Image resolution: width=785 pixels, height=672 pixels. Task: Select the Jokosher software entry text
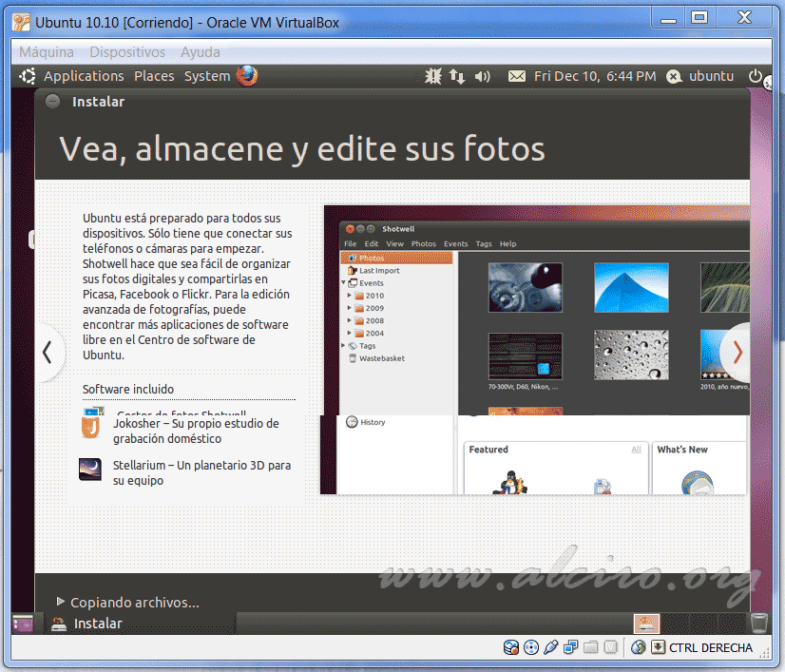tap(196, 431)
